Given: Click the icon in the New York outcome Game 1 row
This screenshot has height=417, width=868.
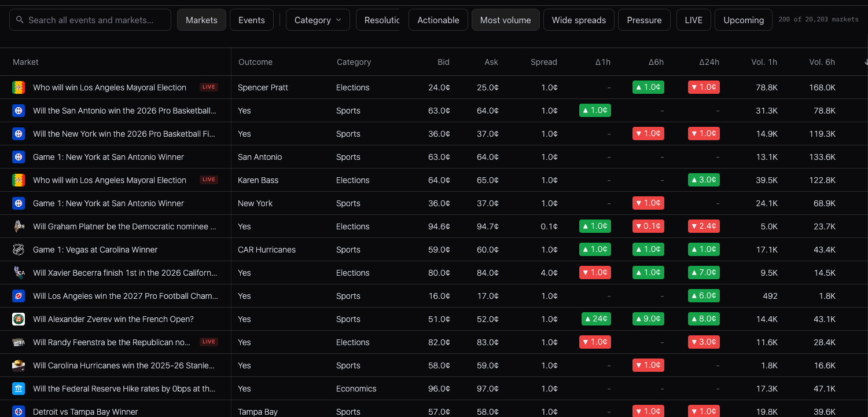Looking at the screenshot, I should 19,203.
